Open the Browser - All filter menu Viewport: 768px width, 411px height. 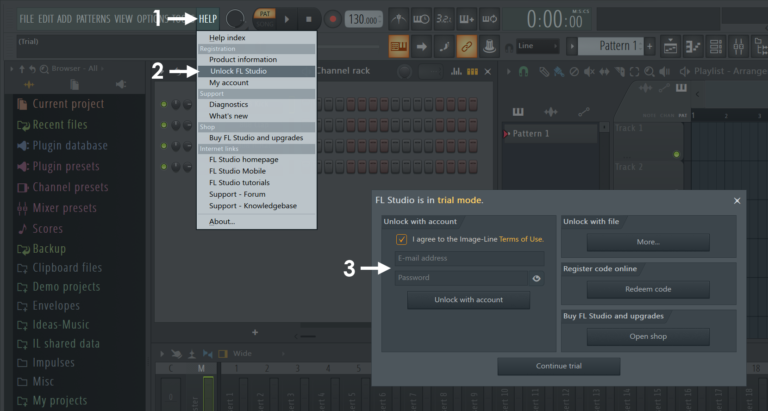point(79,69)
